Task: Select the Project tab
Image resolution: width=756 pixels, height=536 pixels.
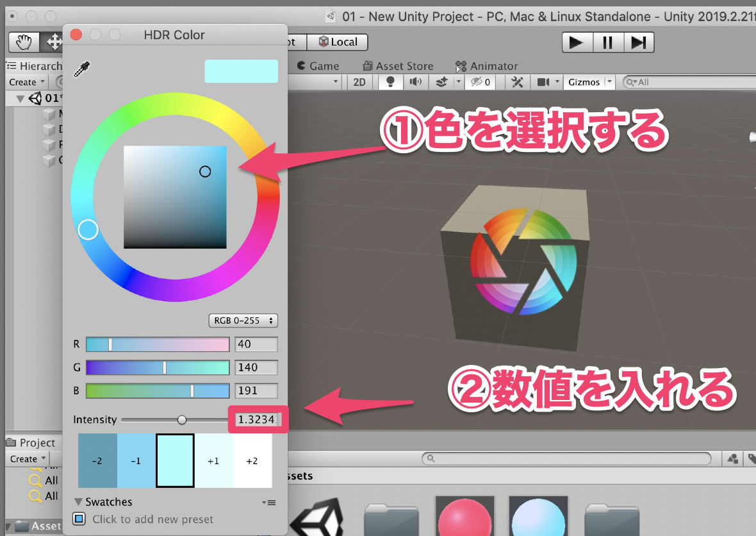Action: (x=31, y=442)
